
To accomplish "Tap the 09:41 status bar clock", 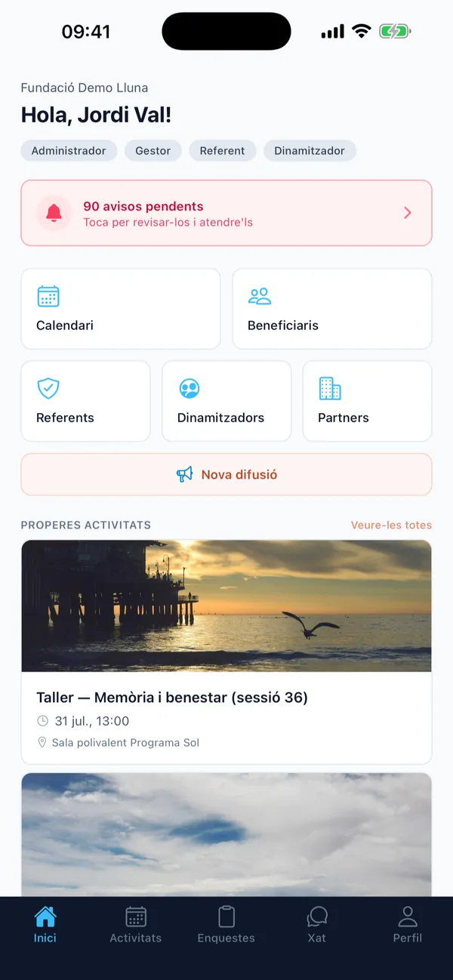I will (x=86, y=32).
